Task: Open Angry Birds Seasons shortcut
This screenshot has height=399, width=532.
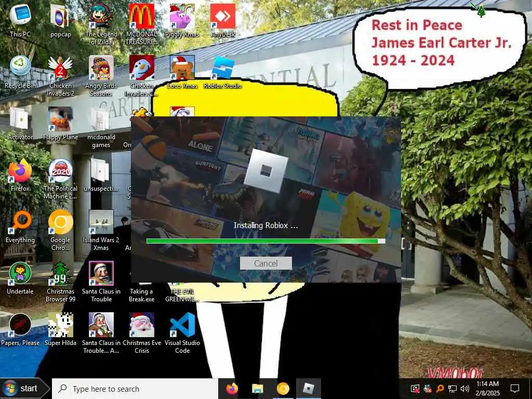Action: click(x=101, y=76)
